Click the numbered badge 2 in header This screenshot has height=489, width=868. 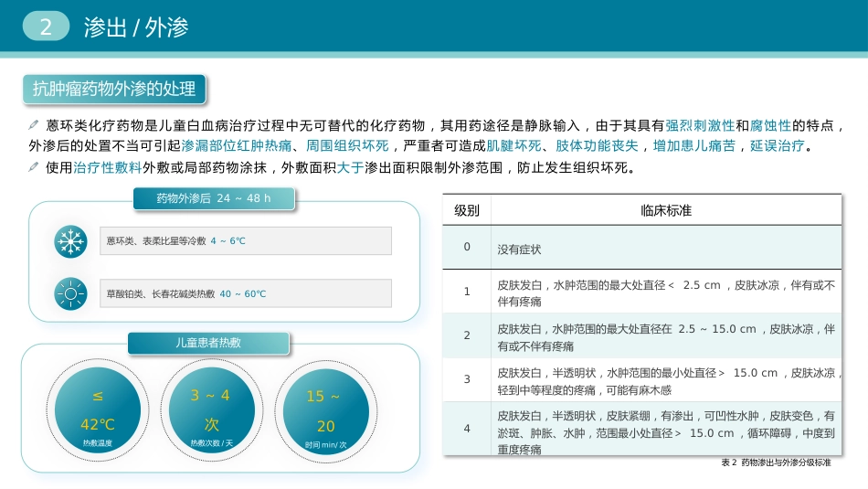click(46, 27)
